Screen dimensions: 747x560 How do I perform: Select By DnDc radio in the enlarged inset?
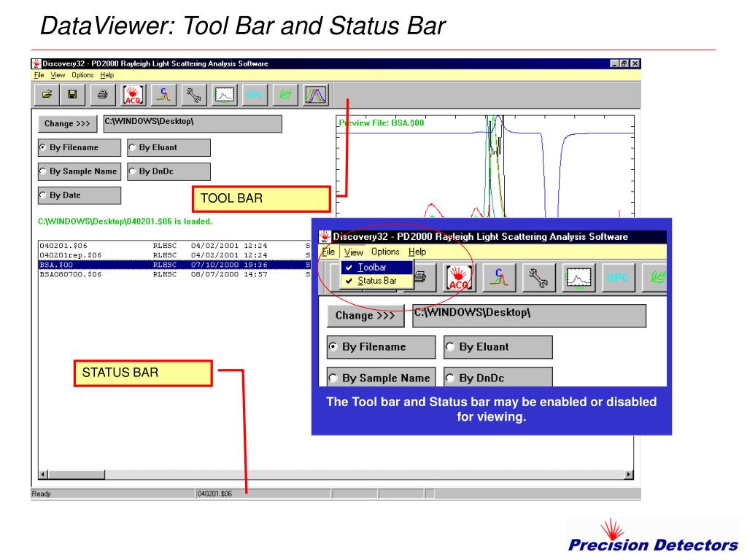pyautogui.click(x=498, y=377)
